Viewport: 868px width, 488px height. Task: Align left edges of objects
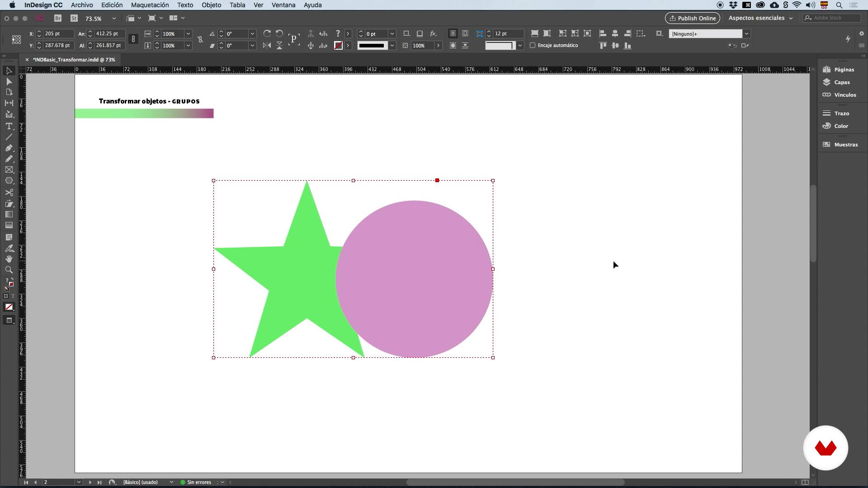(603, 34)
